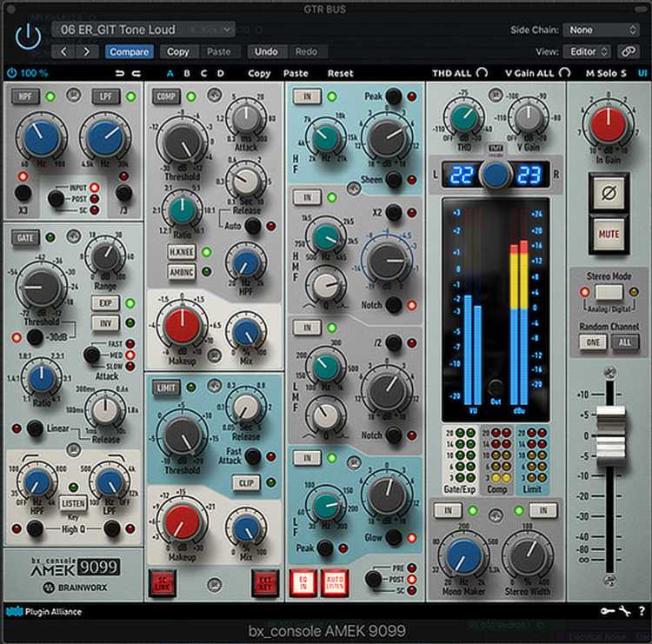This screenshot has width=652, height=644.
Task: Toggle the AMBNC ambience switch
Action: (182, 272)
